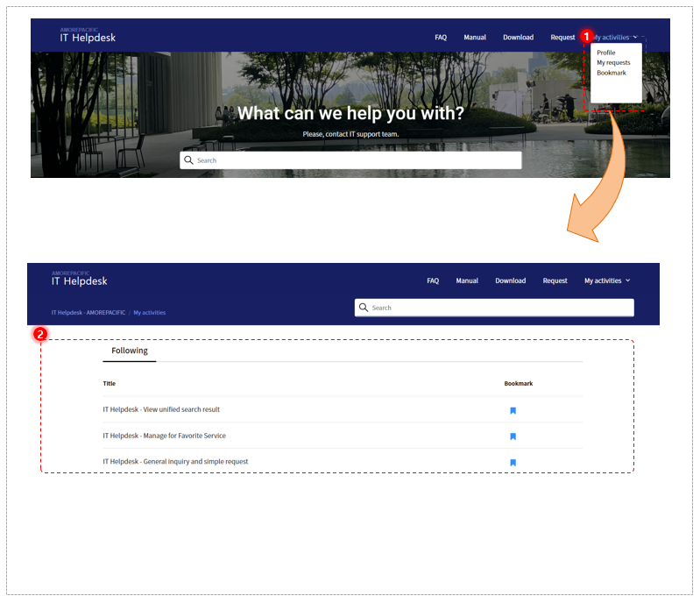Screen dimensions: 700x603
Task: Select Profile from the My activities dropdown
Action: tap(605, 53)
